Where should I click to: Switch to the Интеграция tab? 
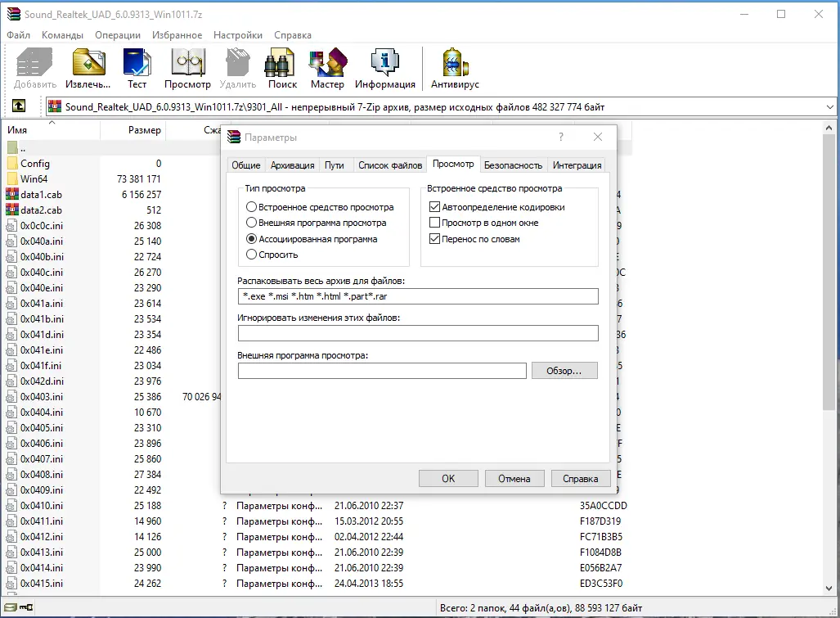(577, 165)
